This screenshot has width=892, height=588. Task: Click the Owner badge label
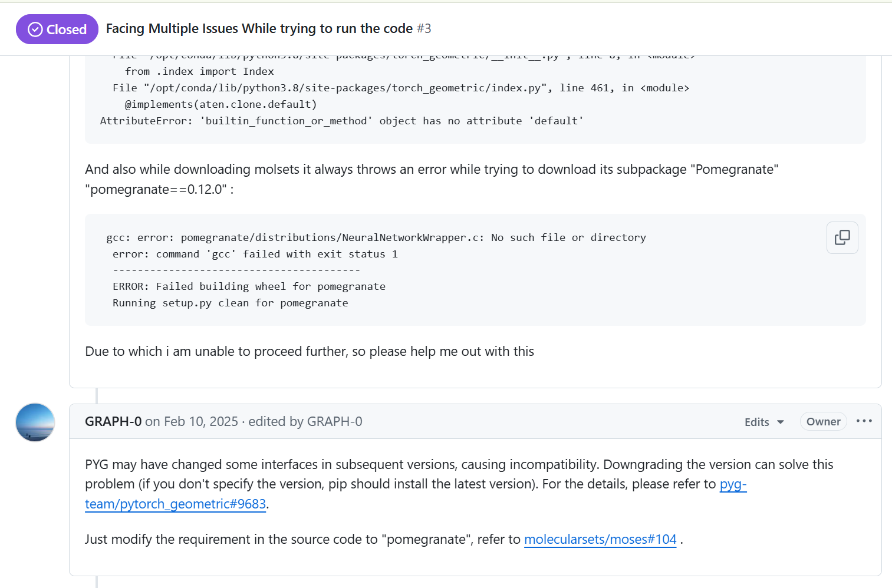click(823, 422)
